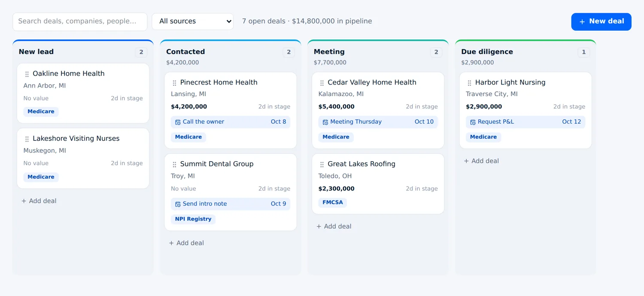Grab the drag handle on Great Lakes Roofing

pyautogui.click(x=322, y=164)
